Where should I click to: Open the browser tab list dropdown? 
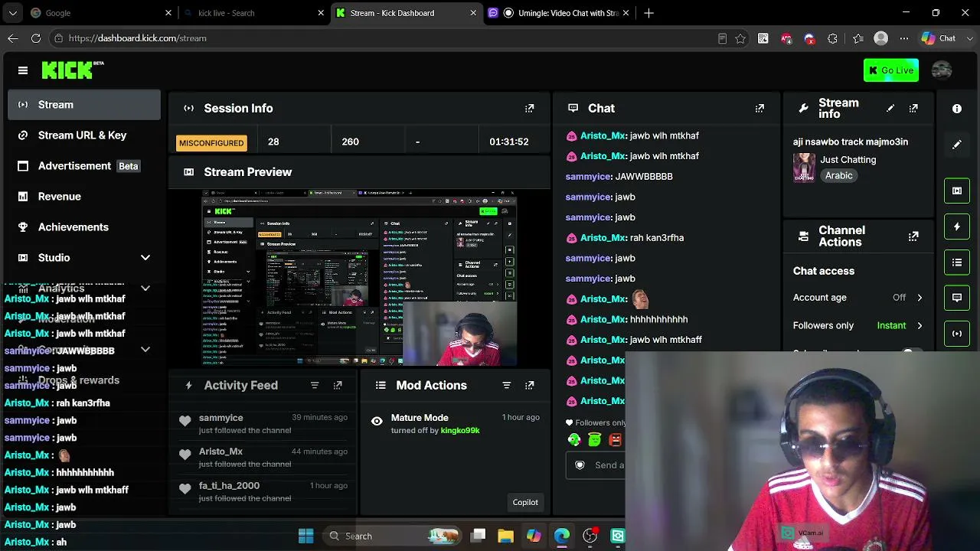pos(12,13)
